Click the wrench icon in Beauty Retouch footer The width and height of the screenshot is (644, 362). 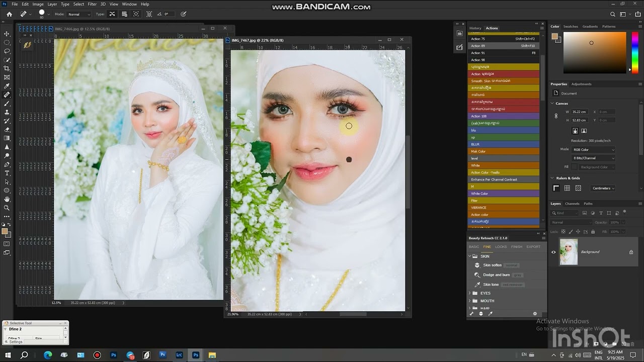pos(471,314)
